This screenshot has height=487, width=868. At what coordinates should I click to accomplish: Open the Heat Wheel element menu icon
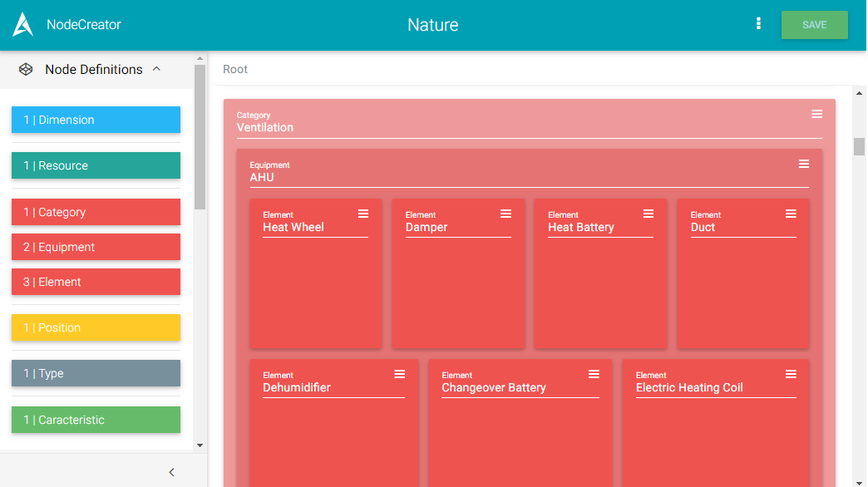pyautogui.click(x=362, y=214)
